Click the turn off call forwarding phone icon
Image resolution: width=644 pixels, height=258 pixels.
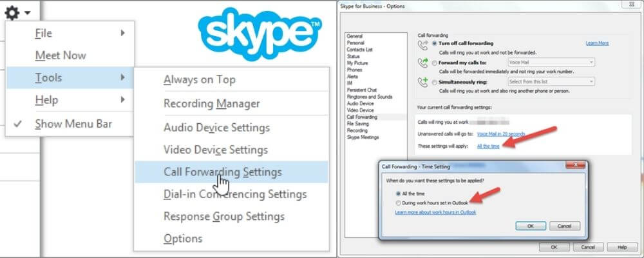(422, 45)
